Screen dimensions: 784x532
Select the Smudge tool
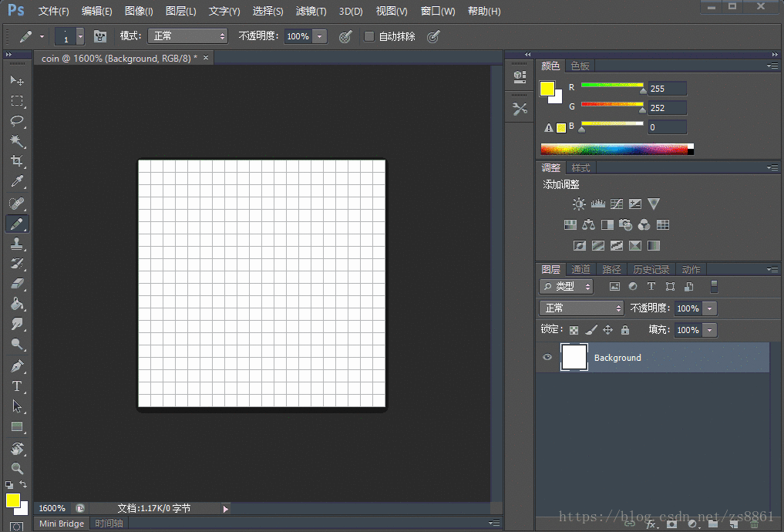pos(17,324)
